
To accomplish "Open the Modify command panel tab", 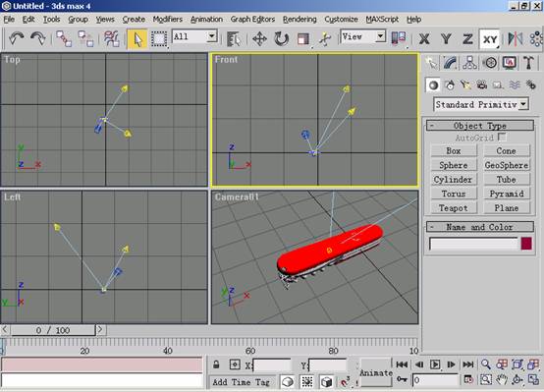I will click(450, 63).
